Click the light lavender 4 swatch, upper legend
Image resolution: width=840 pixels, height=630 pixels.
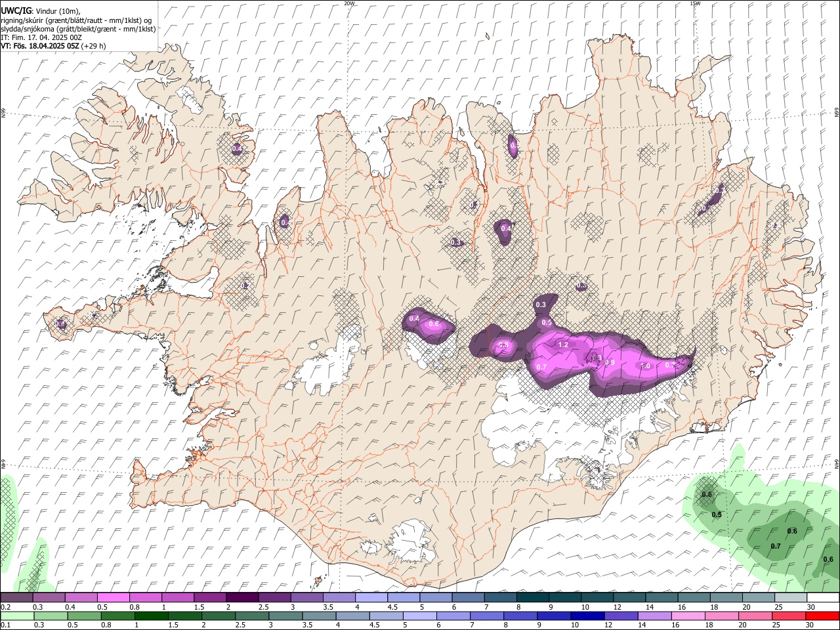point(371,598)
